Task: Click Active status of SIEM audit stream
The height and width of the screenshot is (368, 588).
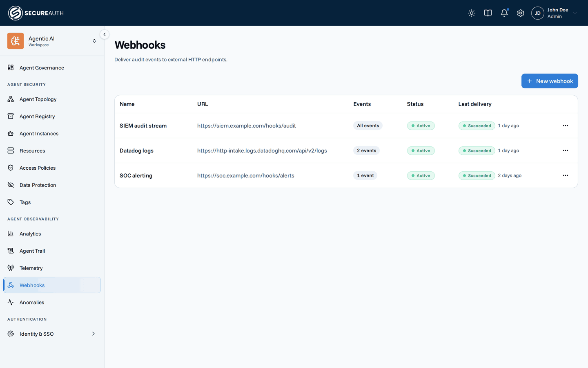Action: click(421, 126)
